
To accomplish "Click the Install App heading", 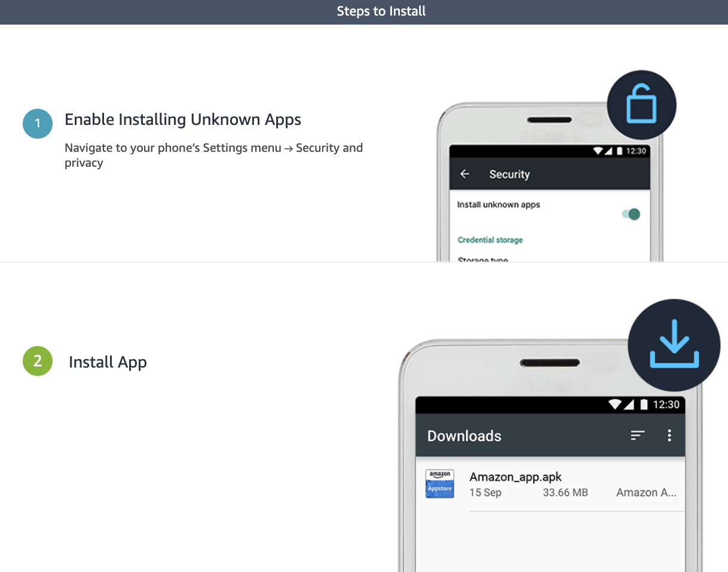I will tap(108, 362).
